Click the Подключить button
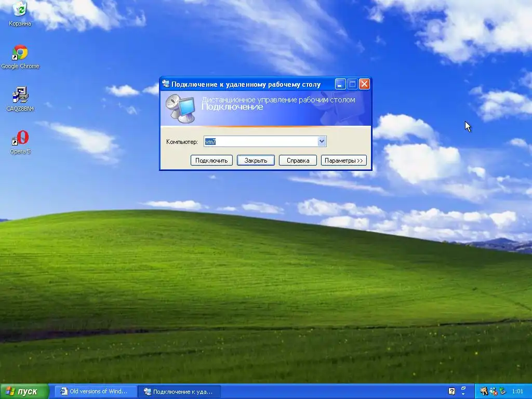This screenshot has height=399, width=532. 211,160
